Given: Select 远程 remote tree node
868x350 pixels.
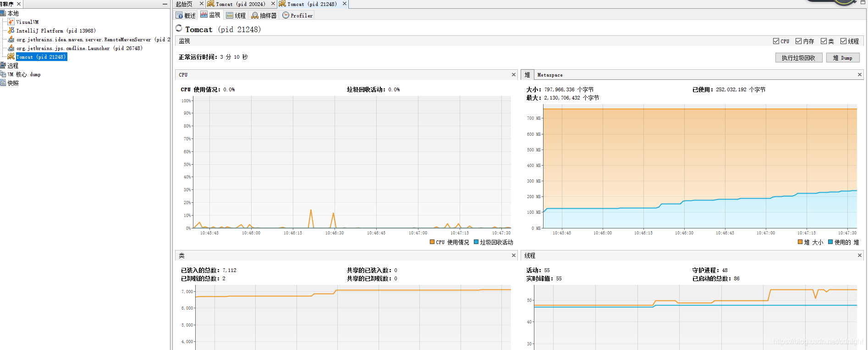Looking at the screenshot, I should coord(13,66).
